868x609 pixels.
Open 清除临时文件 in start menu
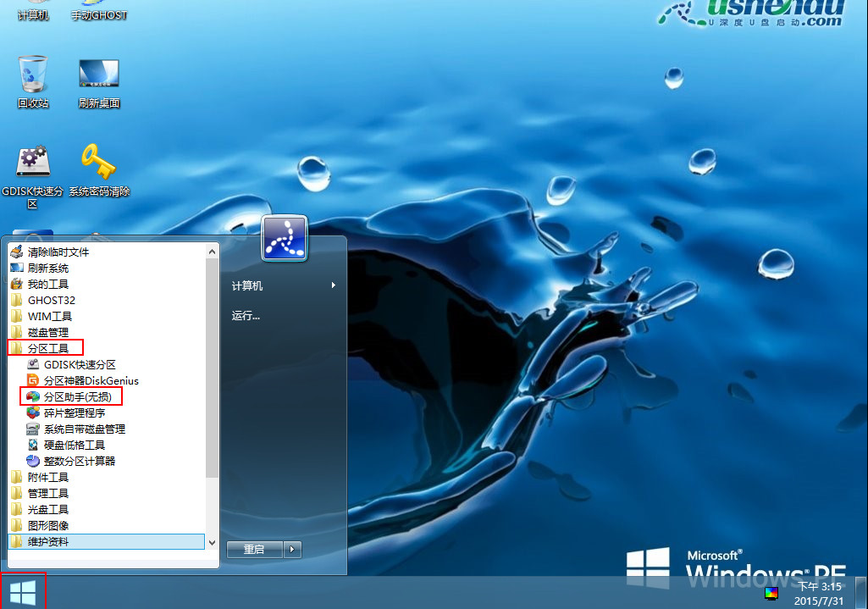pos(107,252)
